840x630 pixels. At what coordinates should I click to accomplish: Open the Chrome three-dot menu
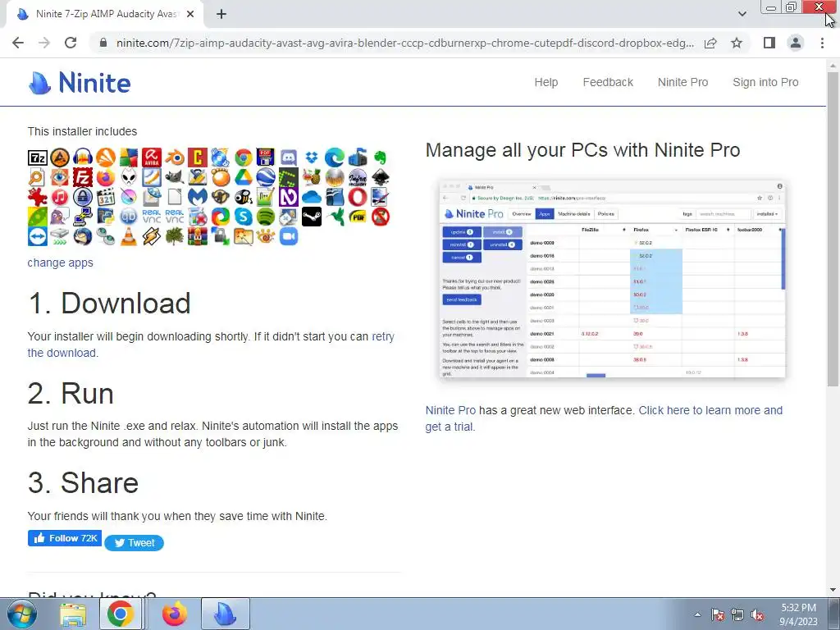coord(822,43)
